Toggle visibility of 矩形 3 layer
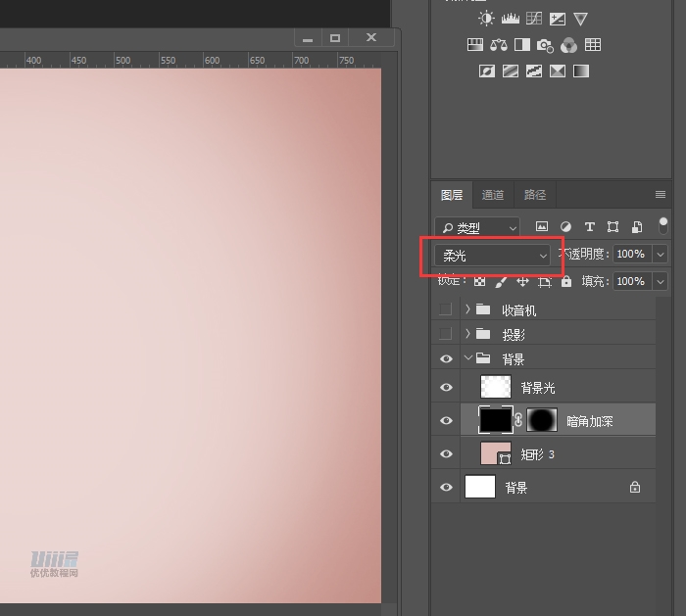Screen dimensions: 686x616 [446, 454]
